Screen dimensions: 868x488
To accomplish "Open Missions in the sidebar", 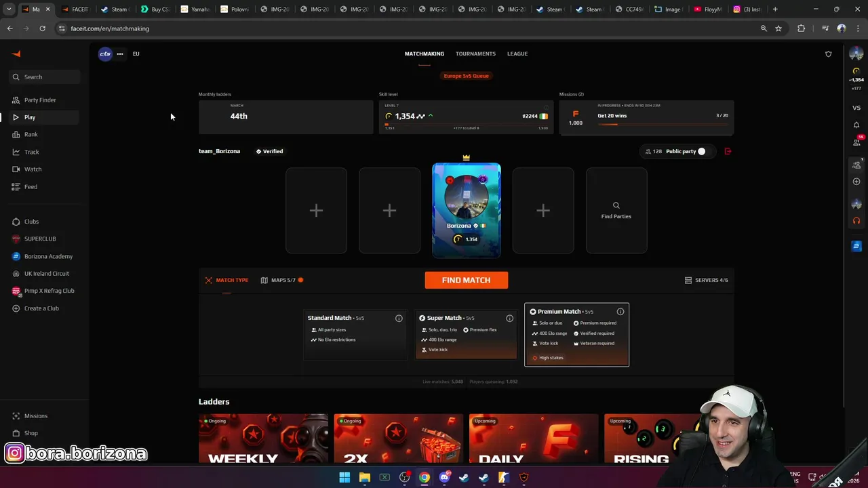I will (35, 415).
